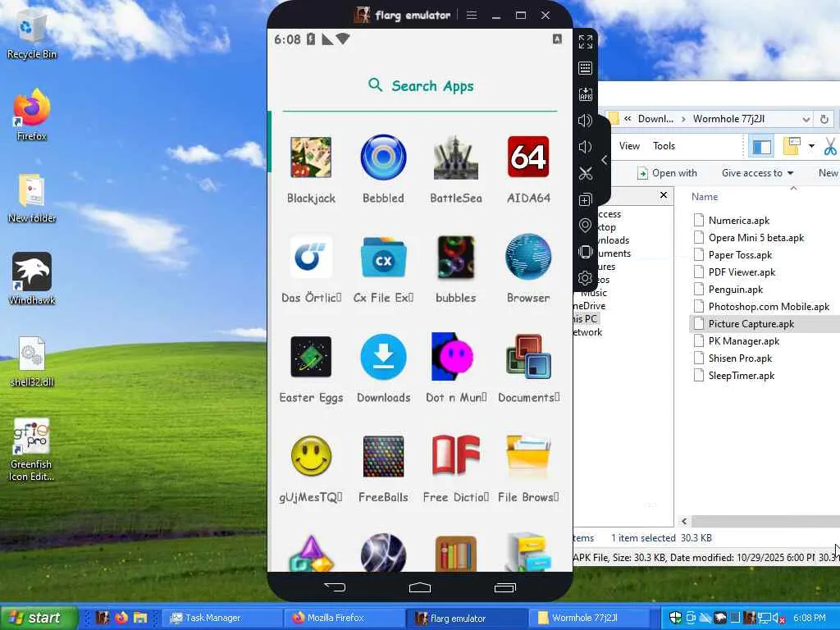Screen dimensions: 840x630
Task: Open emulator settings gear icon
Action: tap(586, 278)
